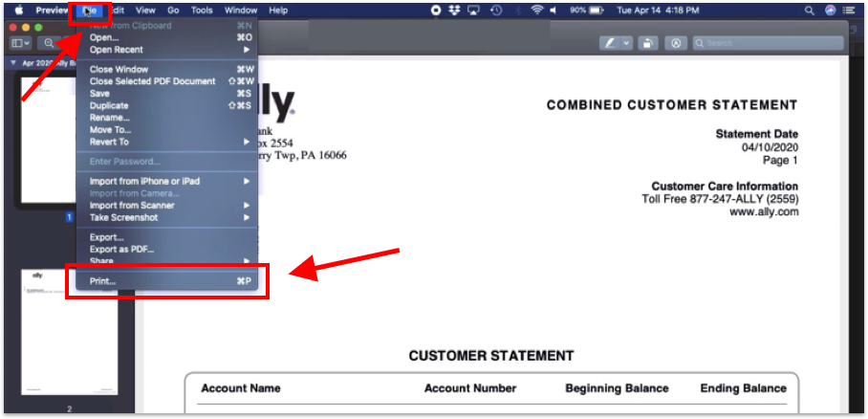Expand Import from iPhone or iPad submenu

[246, 181]
